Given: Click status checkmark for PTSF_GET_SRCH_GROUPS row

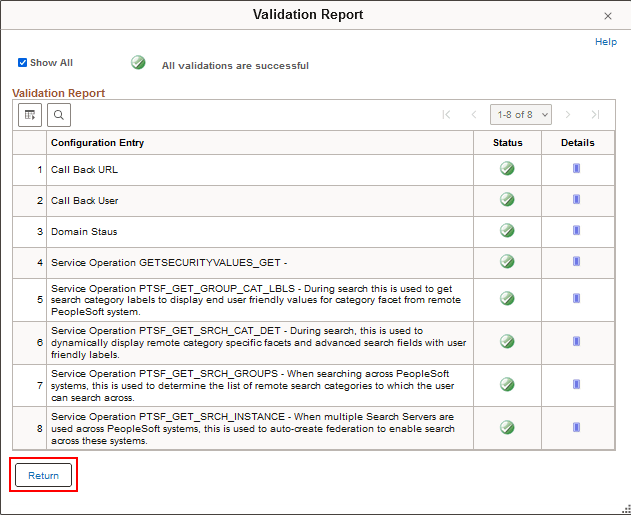Looking at the screenshot, I should 507,385.
